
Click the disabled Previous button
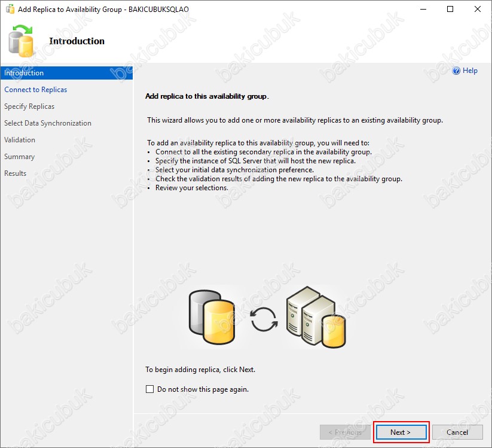pyautogui.click(x=345, y=432)
